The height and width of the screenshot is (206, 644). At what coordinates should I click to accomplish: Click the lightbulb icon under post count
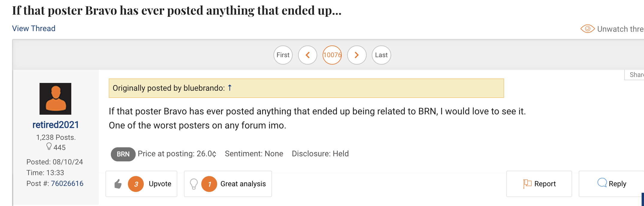[x=49, y=146]
